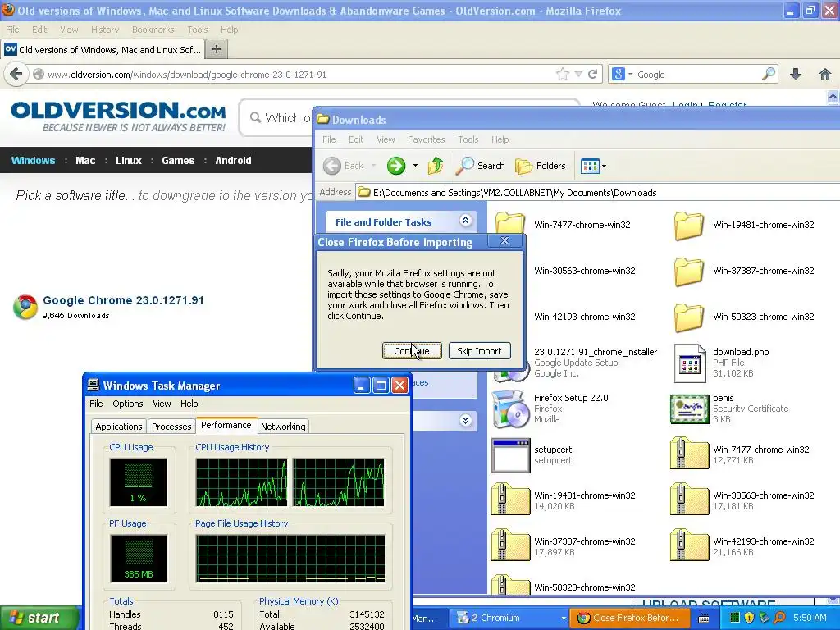Screen dimensions: 840x630
Task: Open Linux category on OldVersion nav bar
Action: 129,160
